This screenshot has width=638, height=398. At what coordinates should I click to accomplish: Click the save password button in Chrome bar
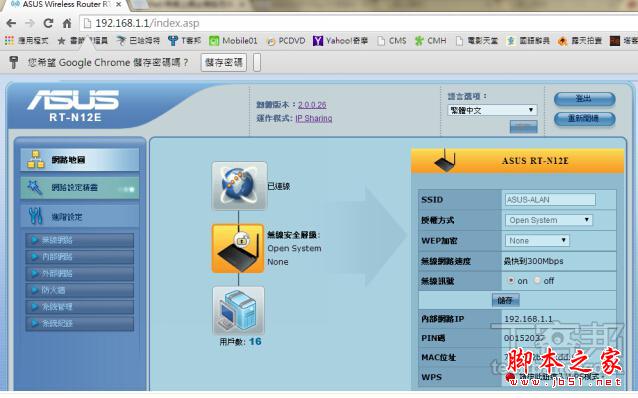223,63
